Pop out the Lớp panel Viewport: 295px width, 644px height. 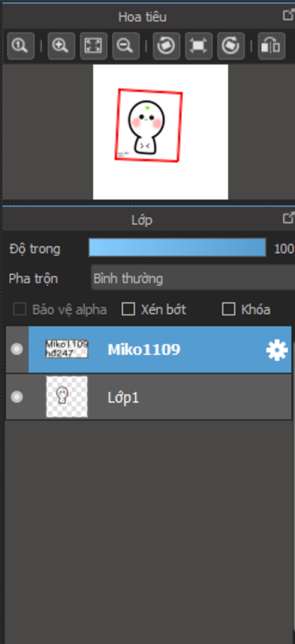(288, 218)
